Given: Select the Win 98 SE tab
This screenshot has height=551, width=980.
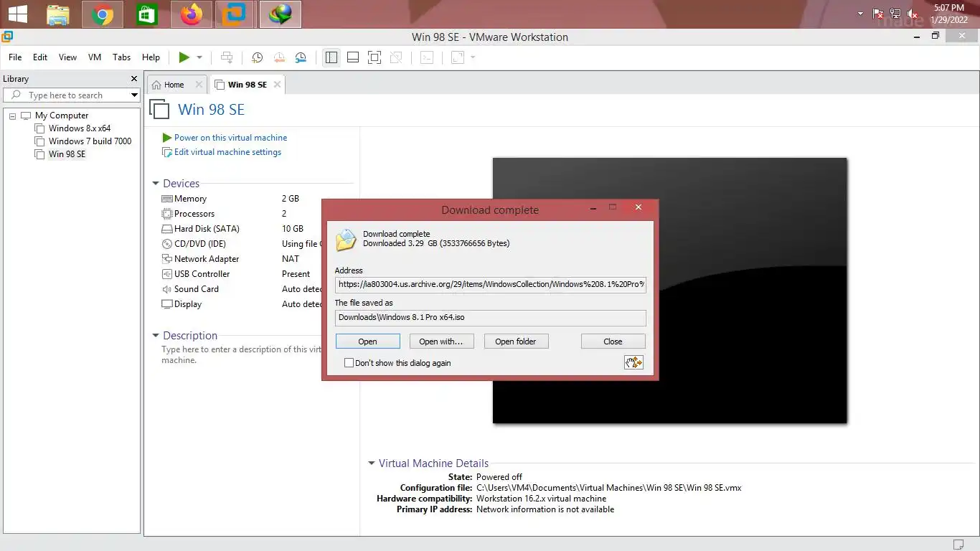Looking at the screenshot, I should pos(247,85).
